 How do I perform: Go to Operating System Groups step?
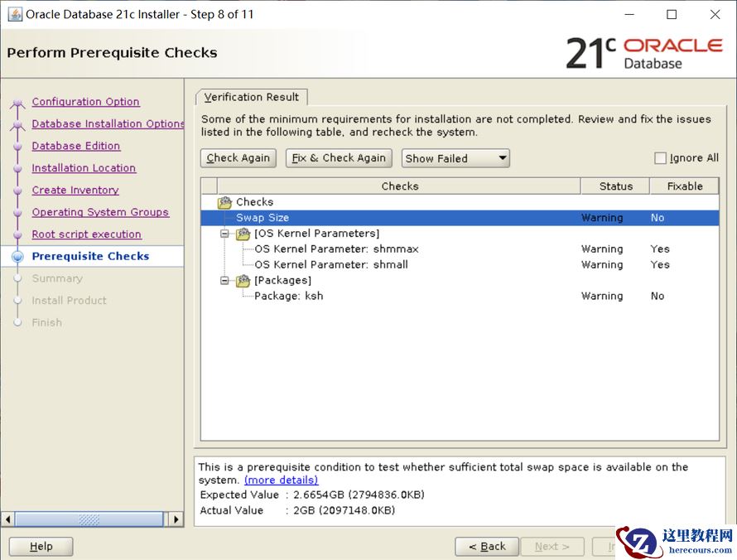(x=100, y=212)
